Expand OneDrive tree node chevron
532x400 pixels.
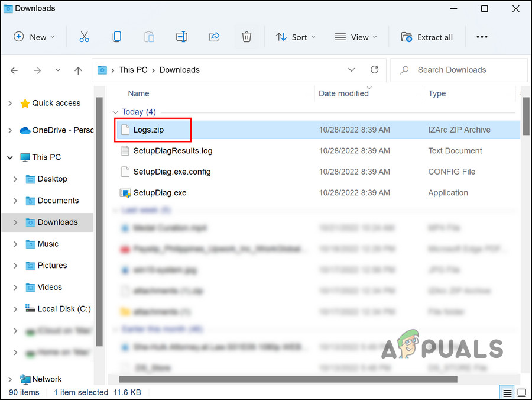pyautogui.click(x=10, y=130)
